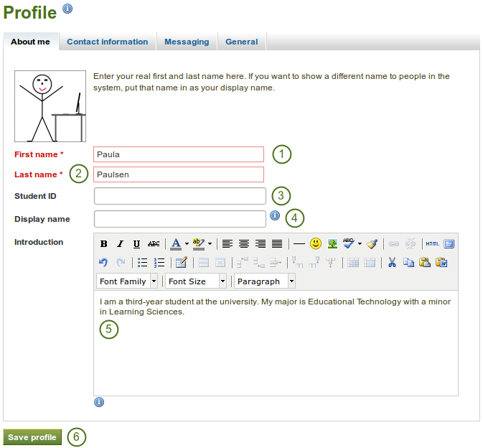Insert an emoticon with the smiley icon

(x=316, y=244)
